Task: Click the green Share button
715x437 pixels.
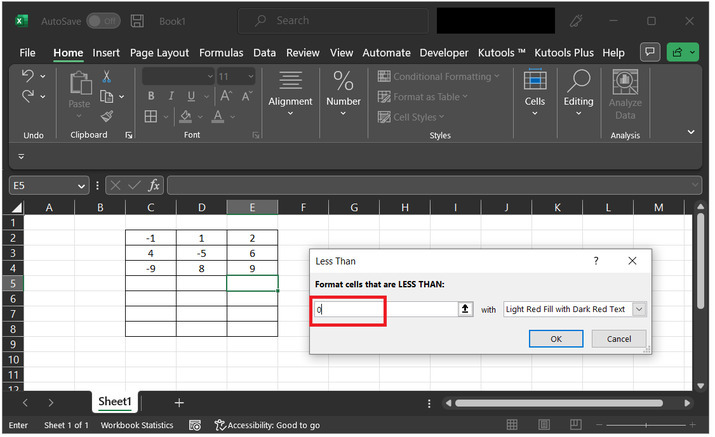Action: (682, 52)
